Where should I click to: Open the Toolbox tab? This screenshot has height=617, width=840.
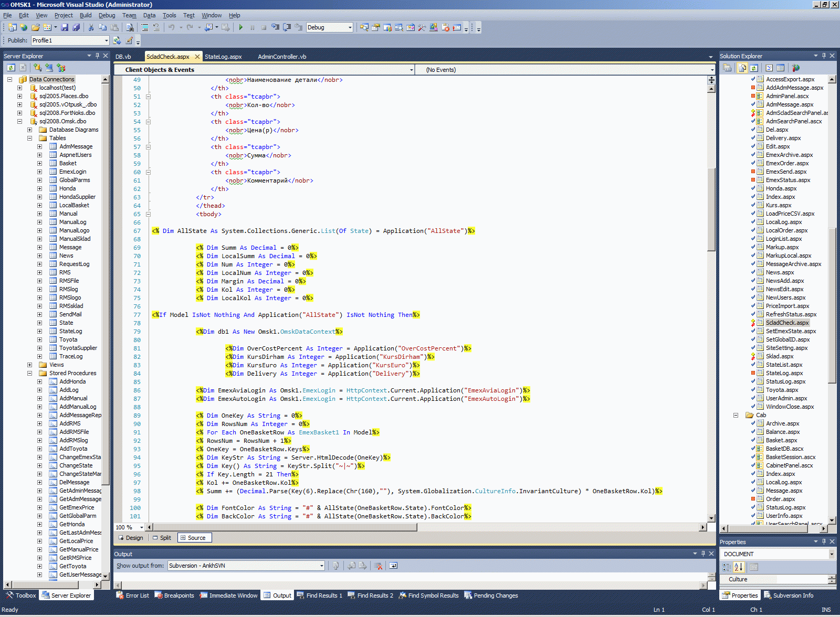(21, 595)
